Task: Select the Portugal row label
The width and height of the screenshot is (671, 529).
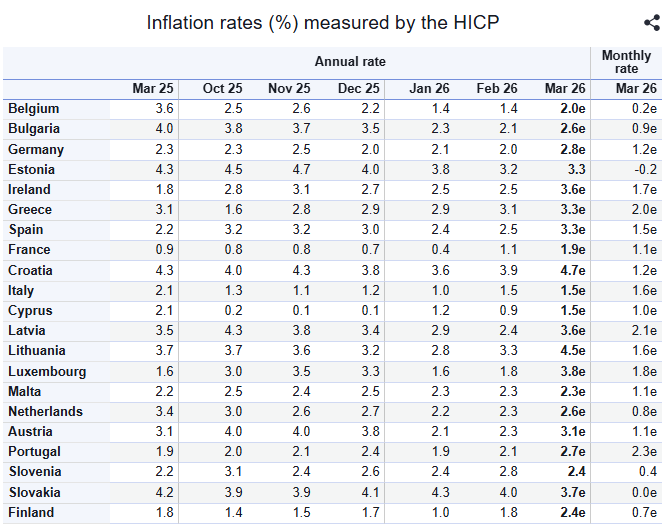Action: (x=34, y=452)
